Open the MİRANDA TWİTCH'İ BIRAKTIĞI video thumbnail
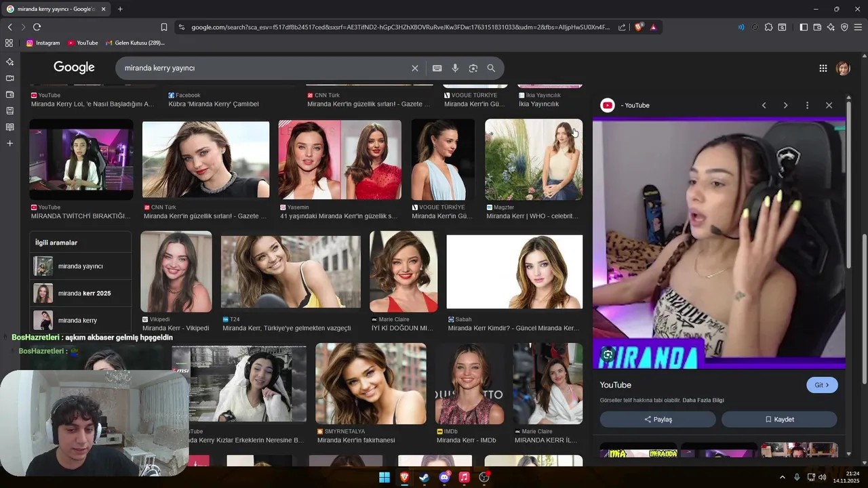The image size is (868, 488). [x=81, y=159]
